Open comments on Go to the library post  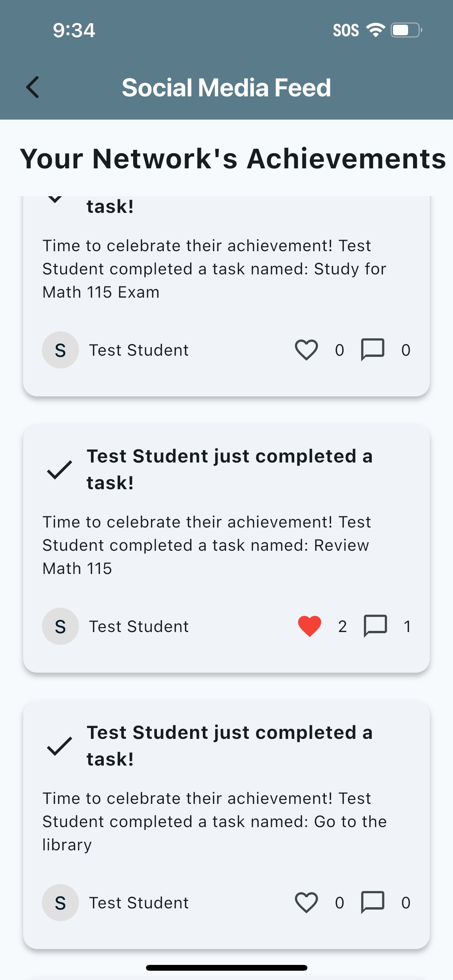tap(372, 903)
